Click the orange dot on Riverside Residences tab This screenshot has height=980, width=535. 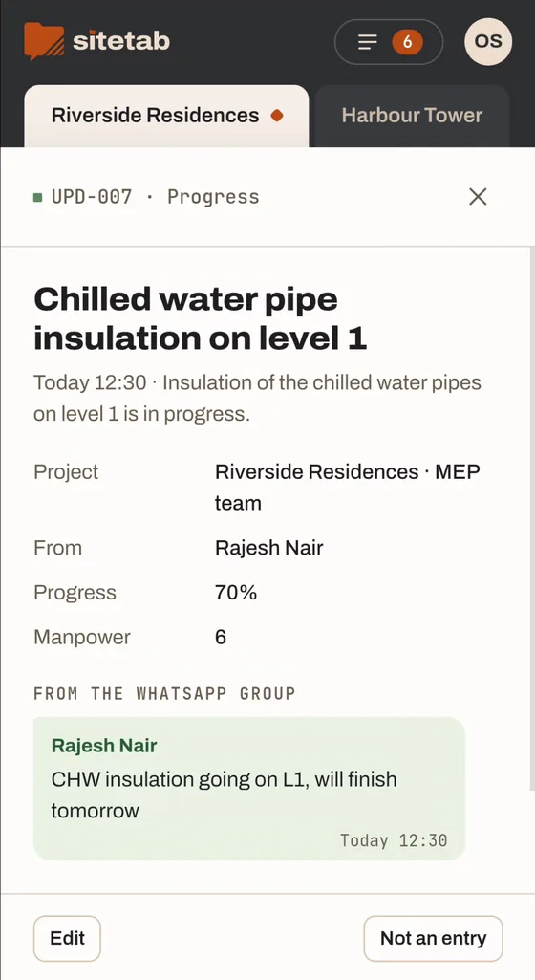[277, 116]
